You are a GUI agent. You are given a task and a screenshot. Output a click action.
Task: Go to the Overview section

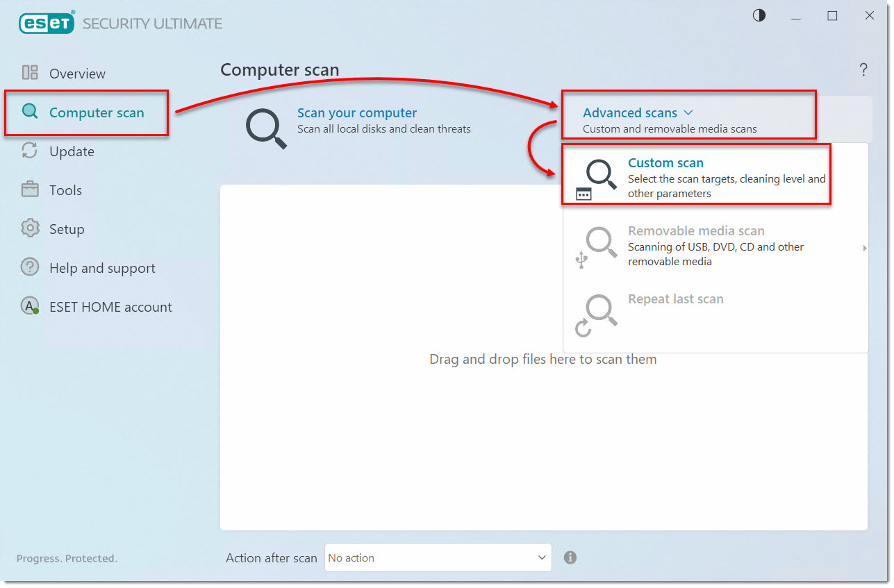click(x=77, y=74)
